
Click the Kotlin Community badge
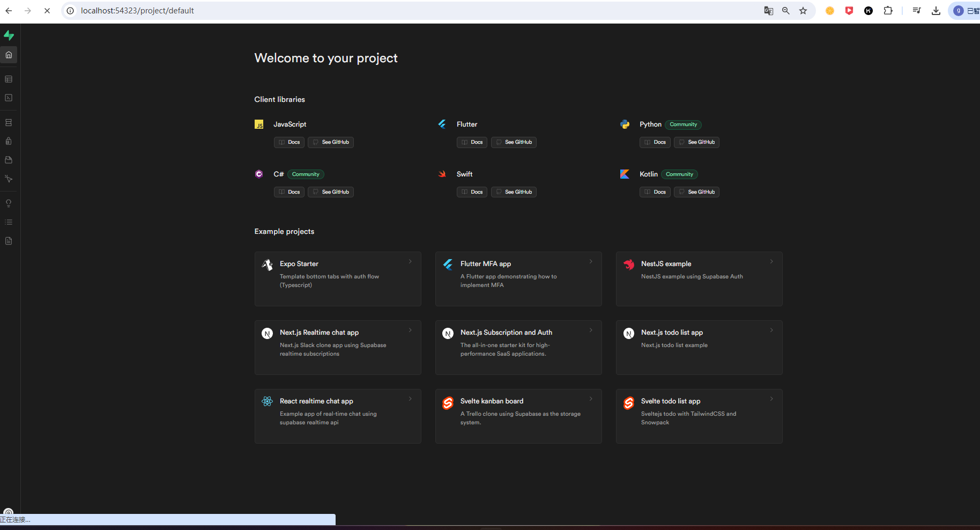coord(679,174)
